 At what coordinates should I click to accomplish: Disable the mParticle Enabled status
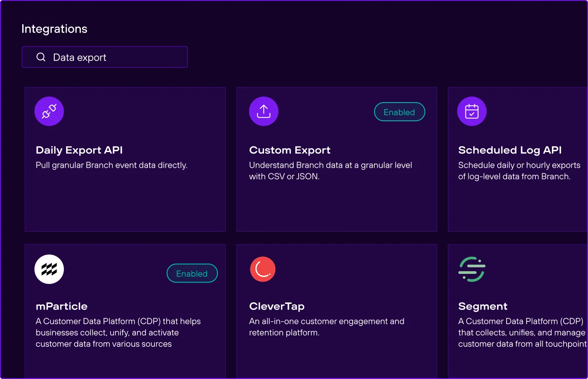tap(192, 273)
